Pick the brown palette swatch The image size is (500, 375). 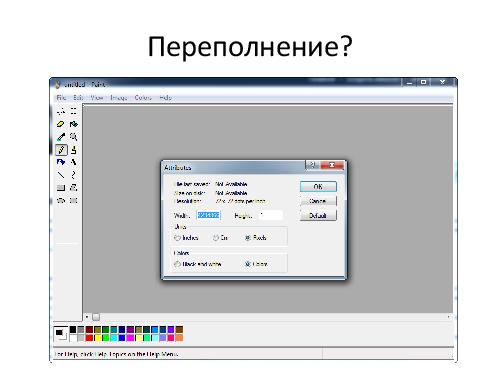point(179,330)
